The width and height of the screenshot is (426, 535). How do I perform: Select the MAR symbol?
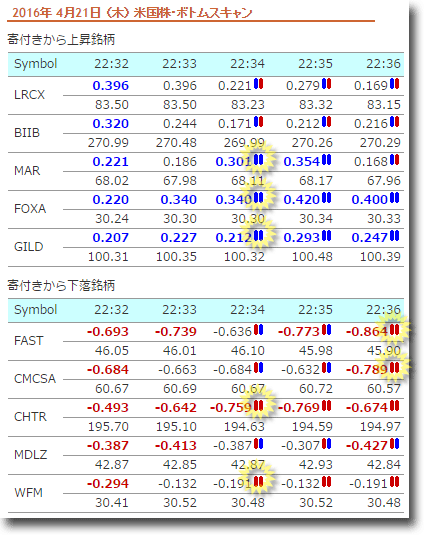pyautogui.click(x=27, y=171)
